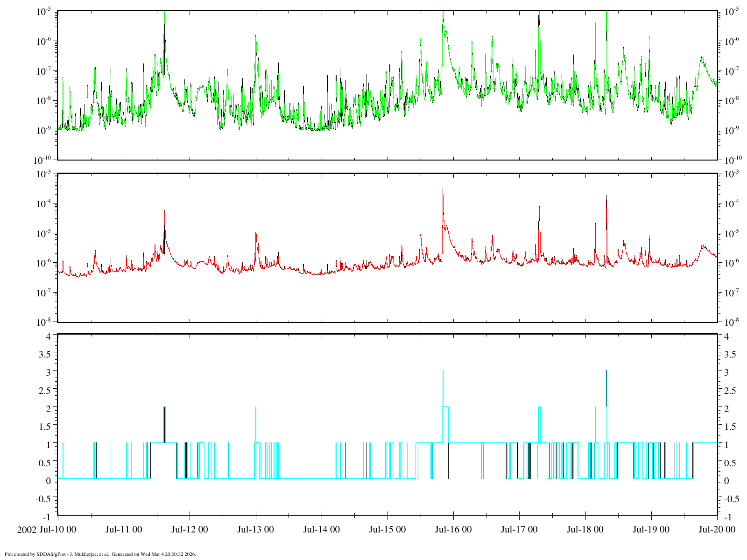Screen dimensions: 747x560
Task: Select the Jul-13 00 time label
Action: [255, 529]
